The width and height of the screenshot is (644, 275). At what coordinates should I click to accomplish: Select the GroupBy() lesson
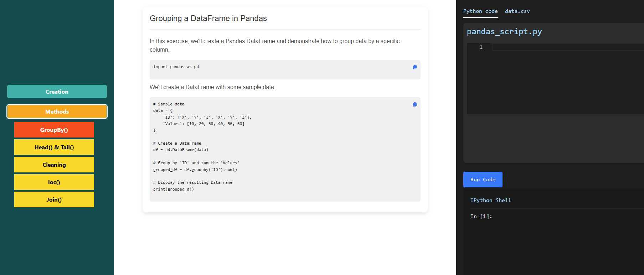point(54,130)
